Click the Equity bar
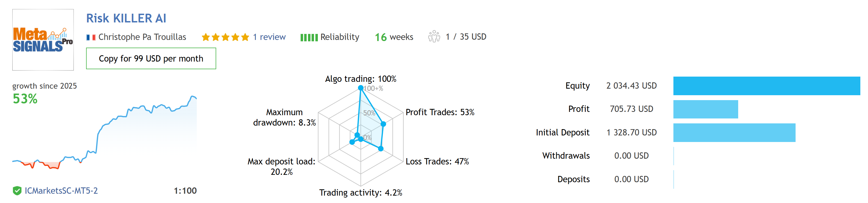 (766, 86)
